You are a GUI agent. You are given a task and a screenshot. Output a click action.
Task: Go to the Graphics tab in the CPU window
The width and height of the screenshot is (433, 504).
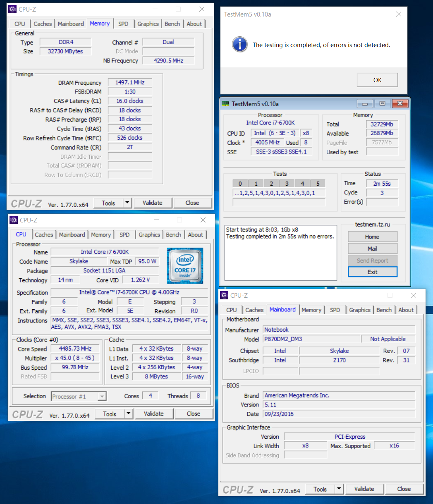[149, 235]
